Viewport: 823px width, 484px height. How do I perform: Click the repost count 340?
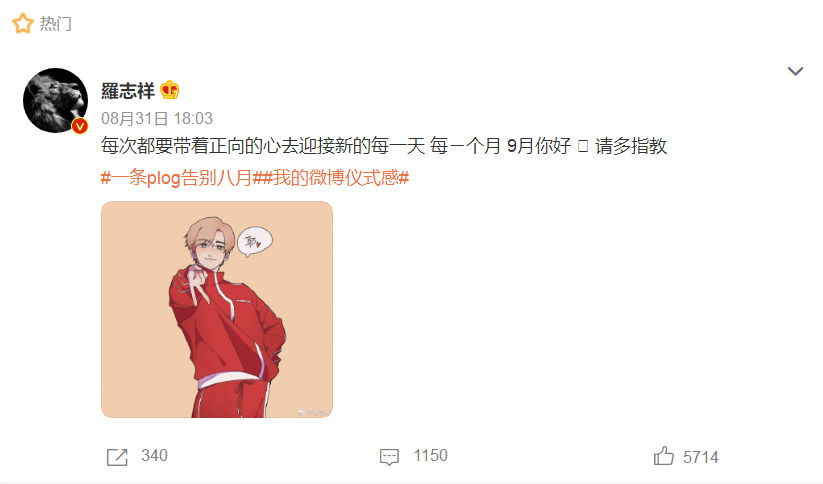coord(154,455)
